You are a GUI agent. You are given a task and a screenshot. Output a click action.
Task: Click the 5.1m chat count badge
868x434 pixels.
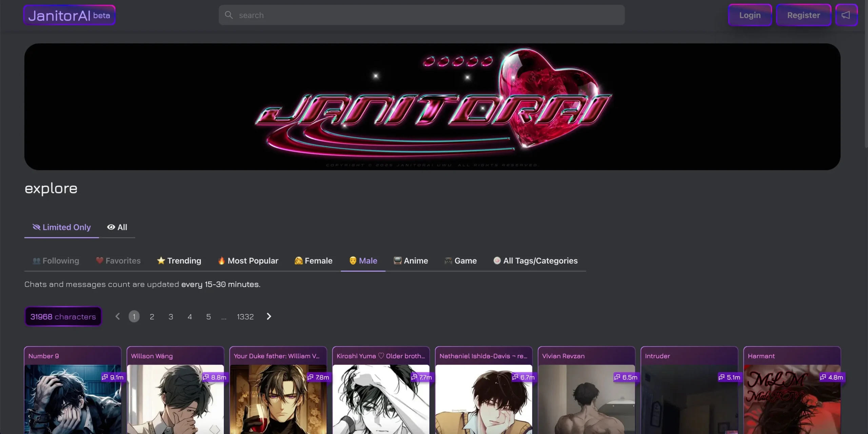[730, 377]
